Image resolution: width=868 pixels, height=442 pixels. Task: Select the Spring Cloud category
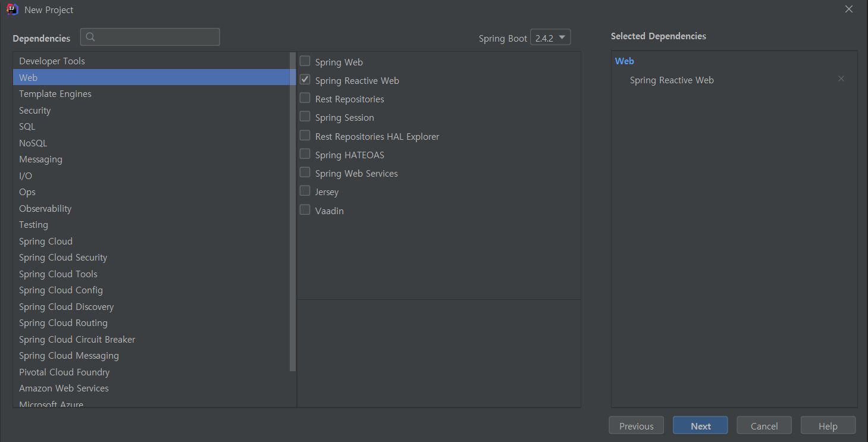tap(151, 241)
